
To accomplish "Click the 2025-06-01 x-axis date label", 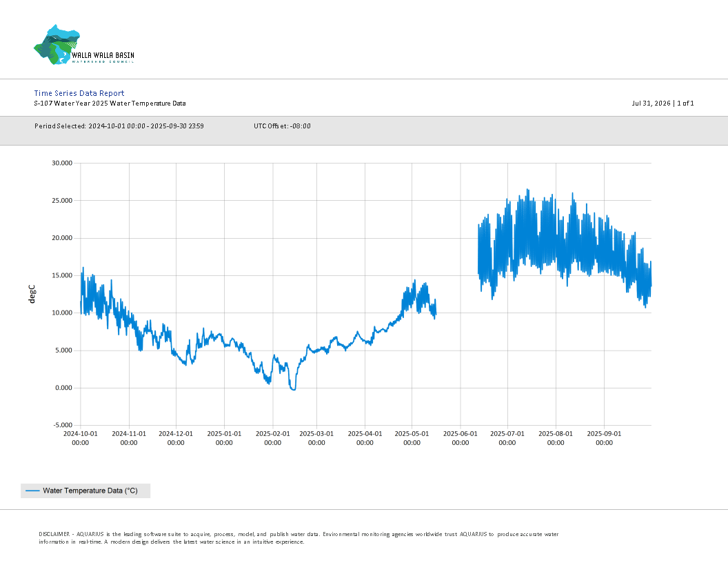I will point(460,438).
